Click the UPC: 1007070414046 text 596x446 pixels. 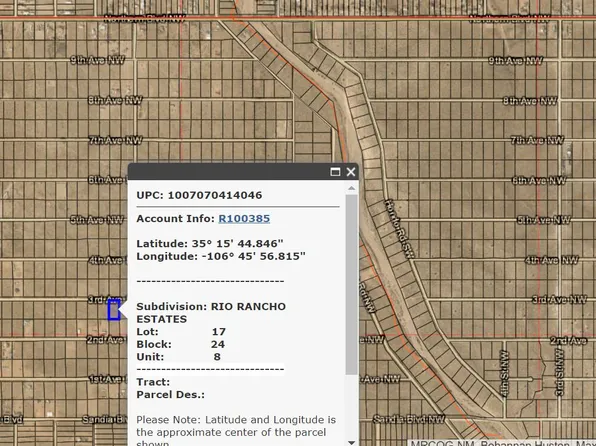[199, 195]
